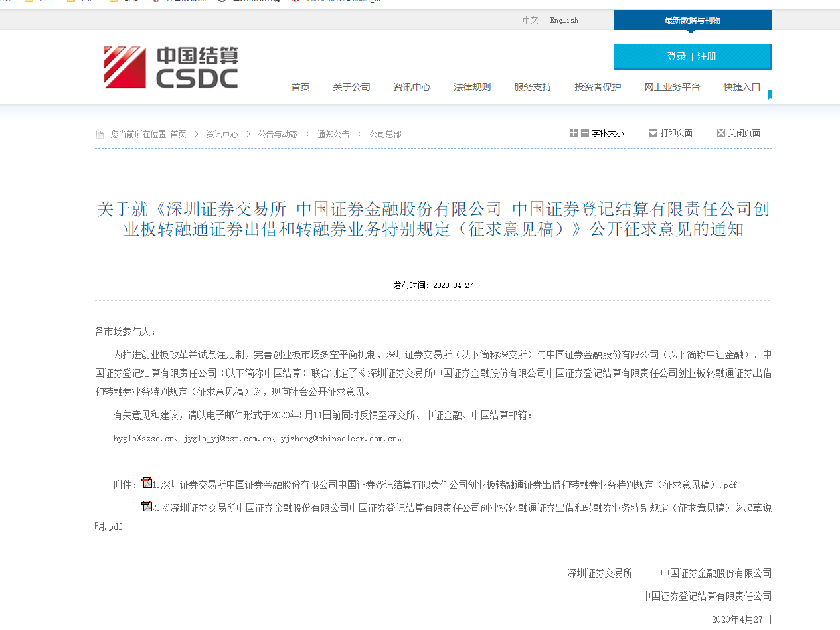Go to 资讯中心 in the breadcrumb

(222, 134)
